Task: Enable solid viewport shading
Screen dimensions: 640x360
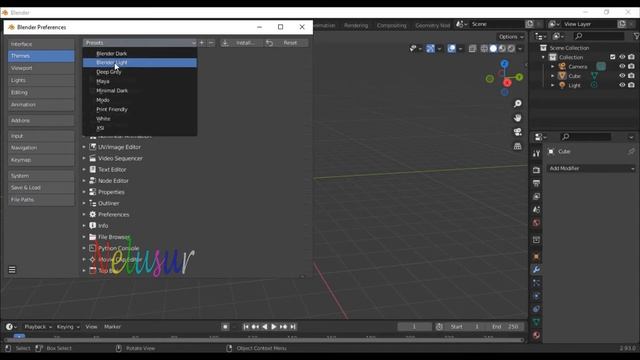Action: [493, 49]
